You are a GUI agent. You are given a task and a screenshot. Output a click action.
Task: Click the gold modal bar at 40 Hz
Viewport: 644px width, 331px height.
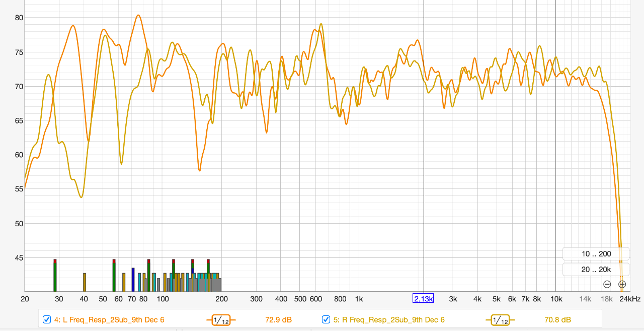coord(85,282)
